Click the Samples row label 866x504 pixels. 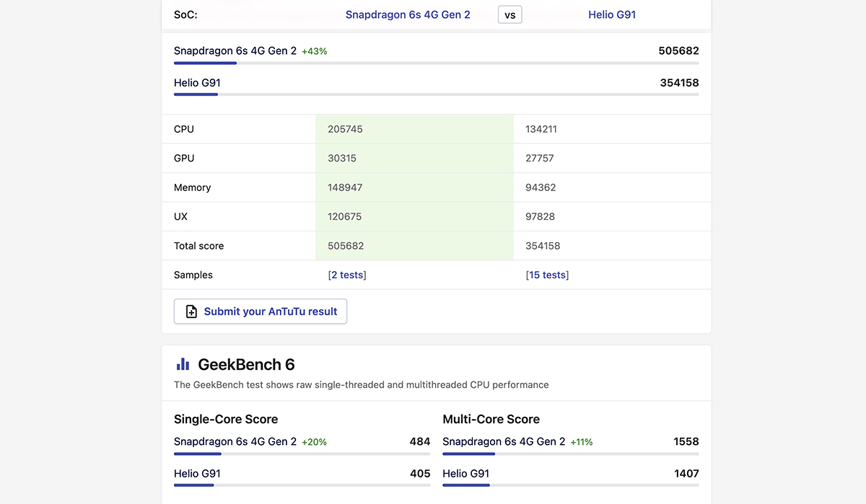point(193,275)
